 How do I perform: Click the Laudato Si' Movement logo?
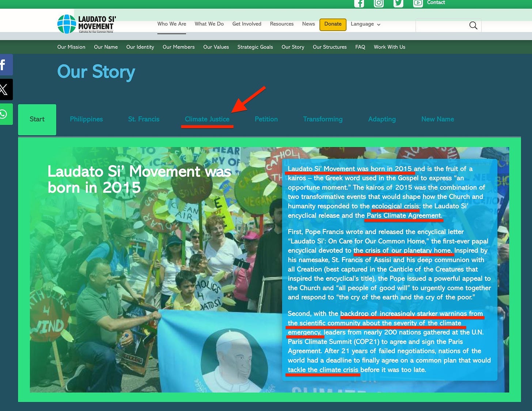(87, 24)
